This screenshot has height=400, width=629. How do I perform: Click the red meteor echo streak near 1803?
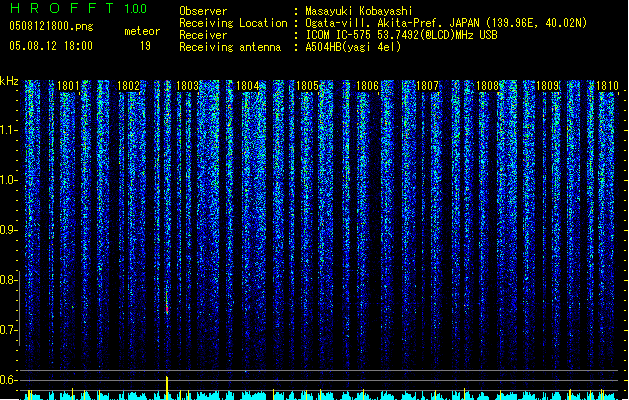tap(167, 303)
